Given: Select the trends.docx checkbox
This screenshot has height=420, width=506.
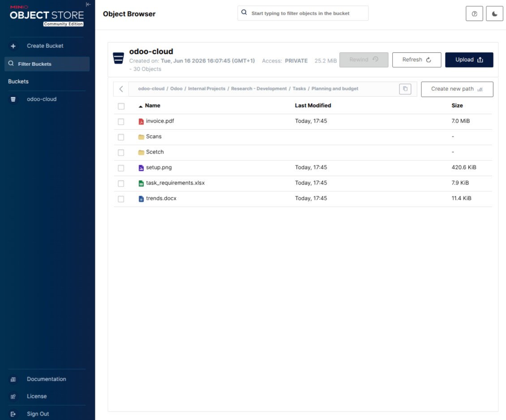Looking at the screenshot, I should pyautogui.click(x=121, y=199).
